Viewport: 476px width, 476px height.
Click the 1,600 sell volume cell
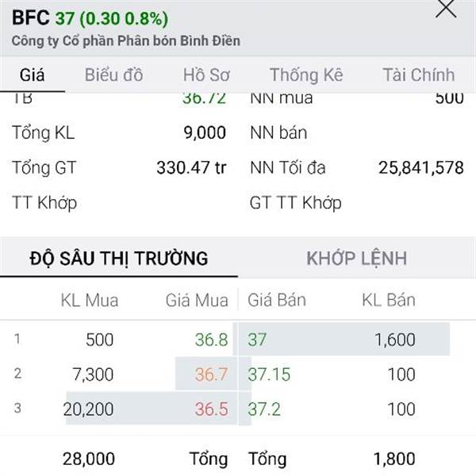tap(395, 340)
